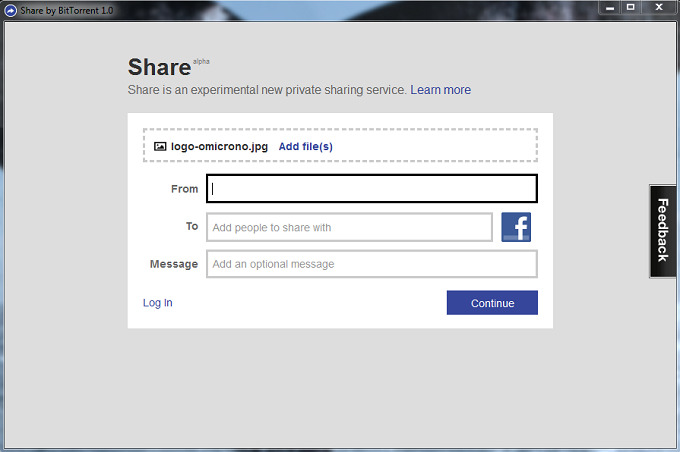Minimize the Share by BitTorrent window
The width and height of the screenshot is (680, 452).
click(610, 7)
